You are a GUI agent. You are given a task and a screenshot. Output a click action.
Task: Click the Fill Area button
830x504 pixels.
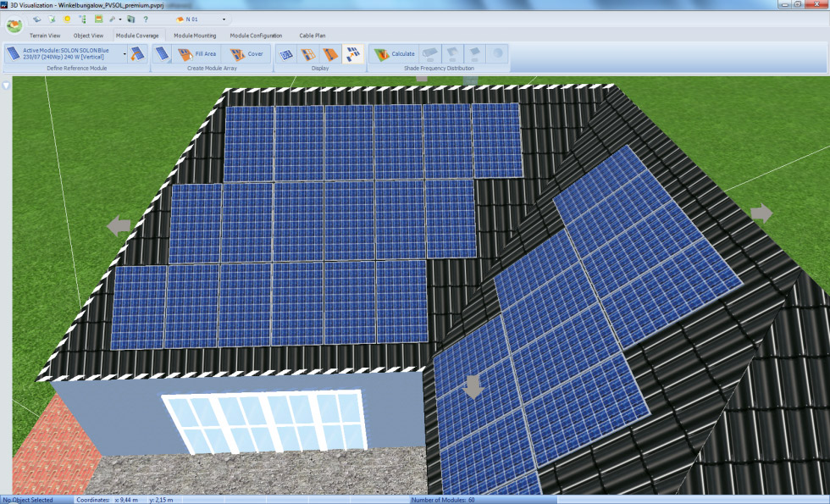[x=197, y=54]
